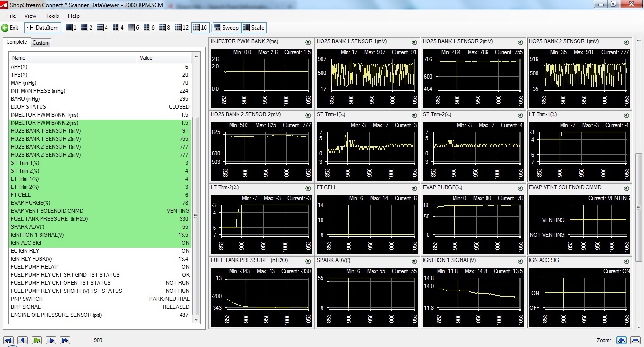Select the LOOP STATUS row
The height and width of the screenshot is (347, 644).
[100, 107]
